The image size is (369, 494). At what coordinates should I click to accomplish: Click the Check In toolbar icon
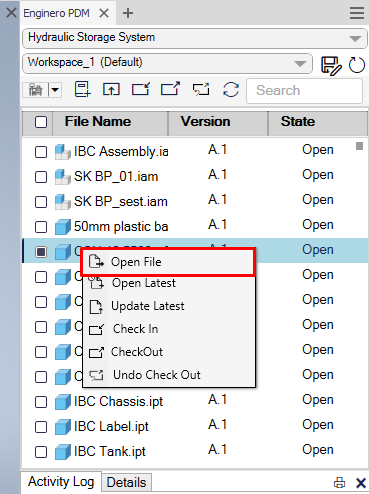141,89
